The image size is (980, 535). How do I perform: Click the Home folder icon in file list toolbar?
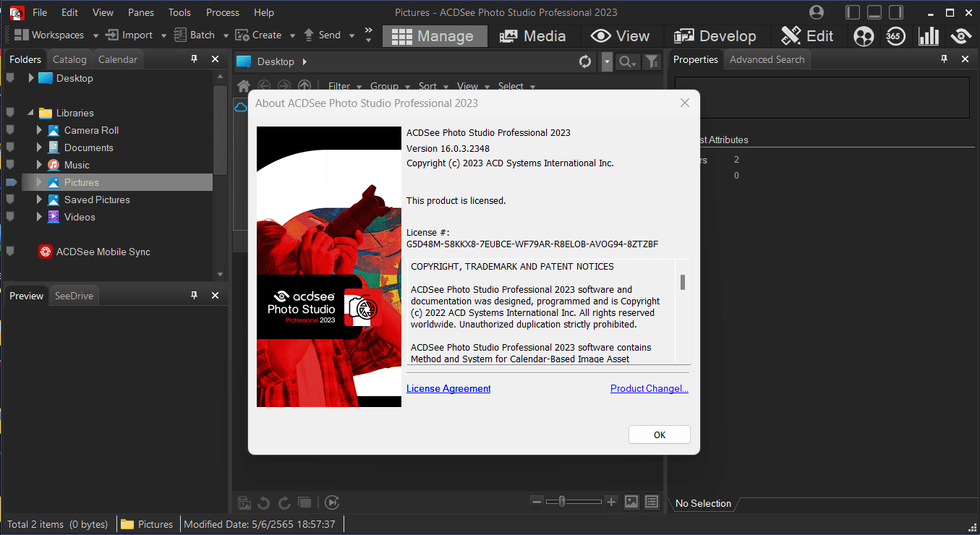pos(244,86)
